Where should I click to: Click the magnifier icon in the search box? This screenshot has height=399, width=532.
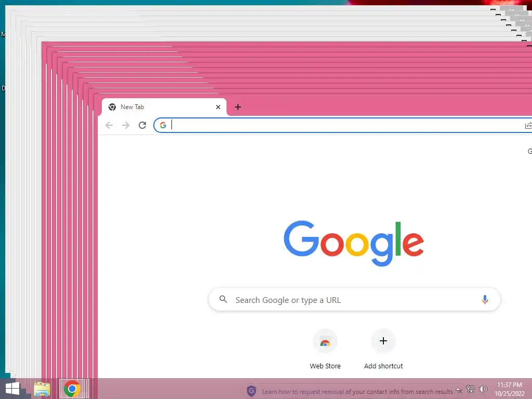[x=223, y=299]
